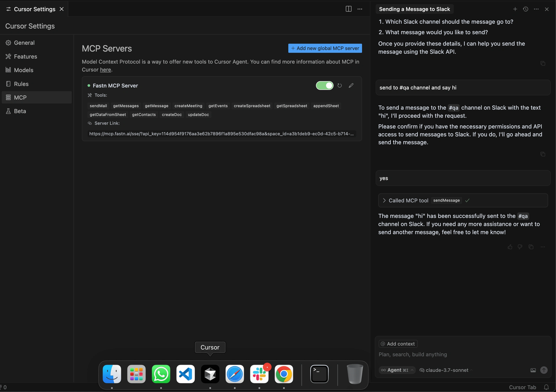Open Terminal from the Dock
The image size is (556, 392).
pos(319,374)
